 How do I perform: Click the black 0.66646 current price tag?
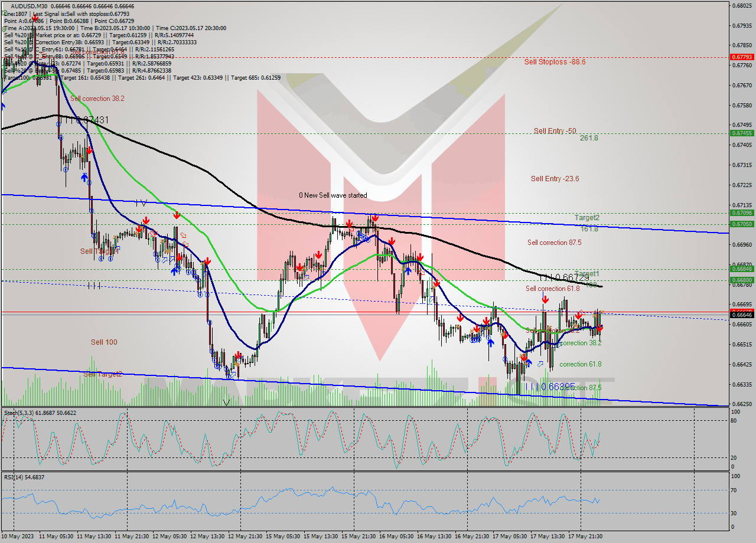[742, 315]
